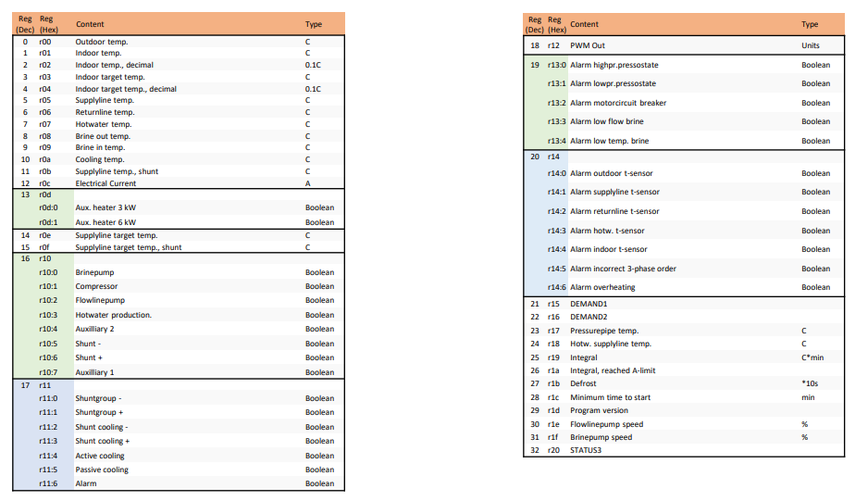Click 'Alarm hotw. t-sensor' text
The image size is (868, 501).
[x=607, y=231]
